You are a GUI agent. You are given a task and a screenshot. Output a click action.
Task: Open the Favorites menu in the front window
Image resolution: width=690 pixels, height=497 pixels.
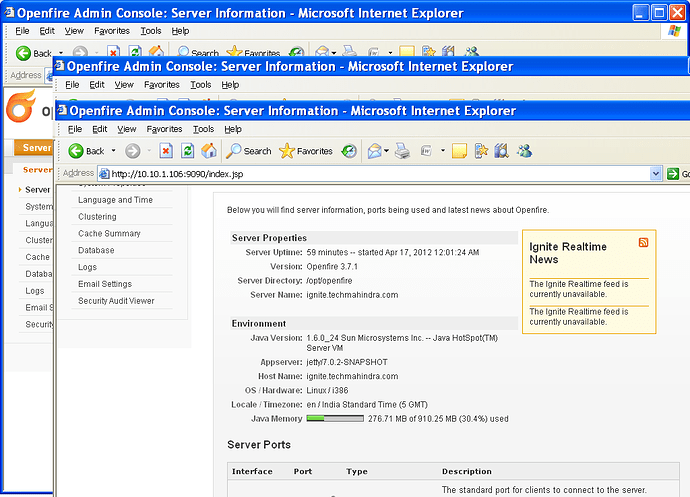coord(164,129)
